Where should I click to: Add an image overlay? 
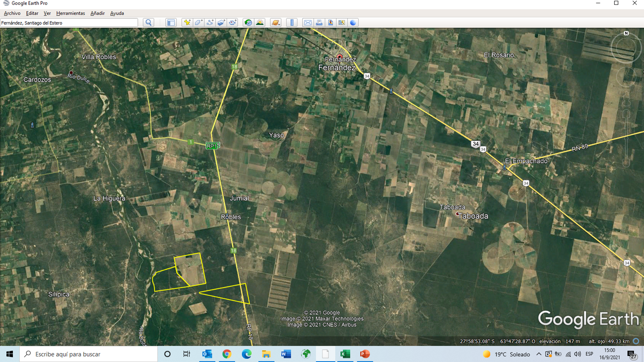(221, 23)
